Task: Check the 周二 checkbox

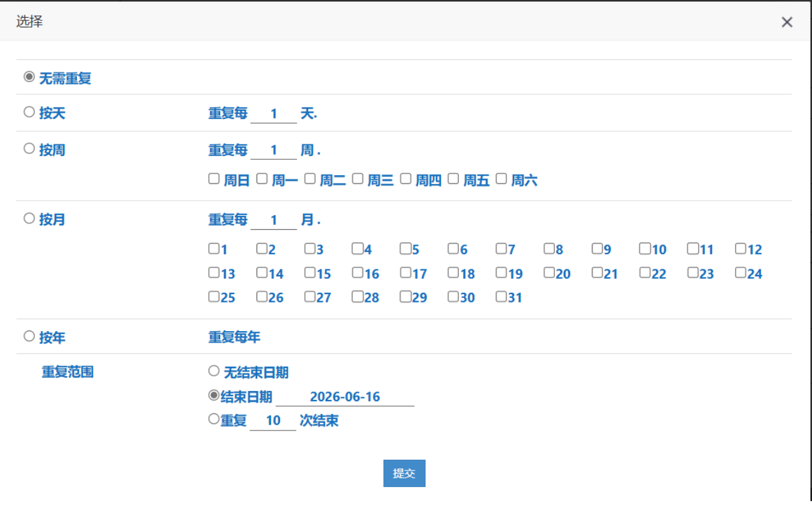Action: tap(309, 179)
